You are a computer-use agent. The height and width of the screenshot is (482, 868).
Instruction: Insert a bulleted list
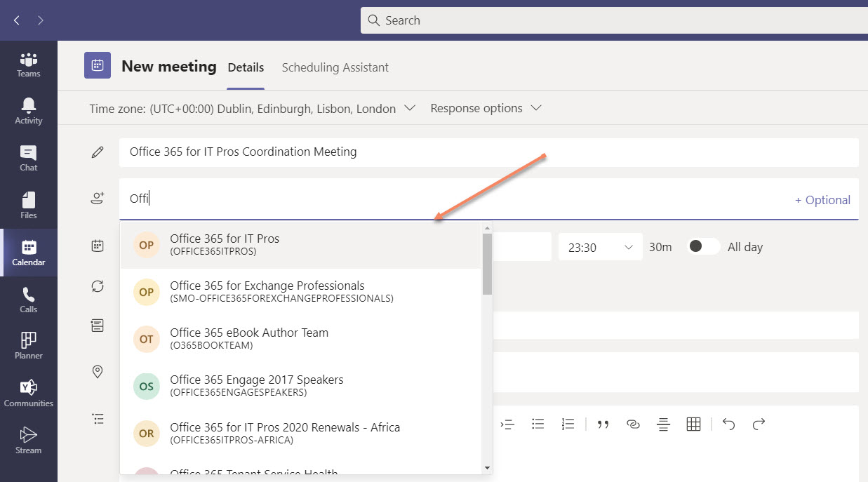tap(538, 424)
